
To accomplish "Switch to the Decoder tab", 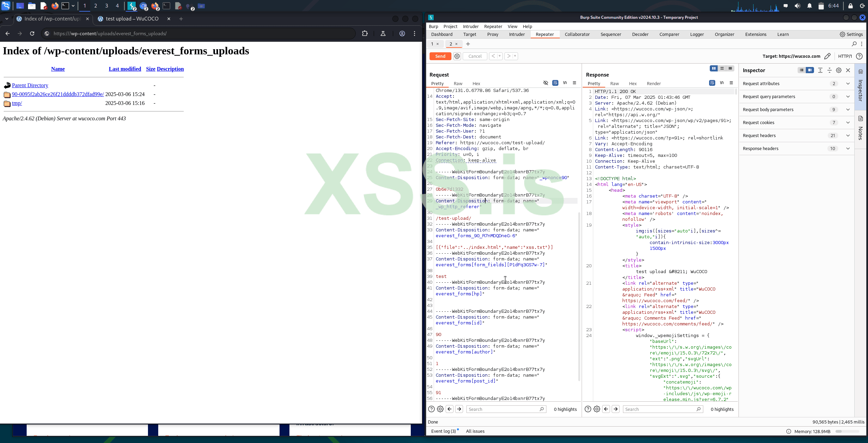I will (x=640, y=34).
